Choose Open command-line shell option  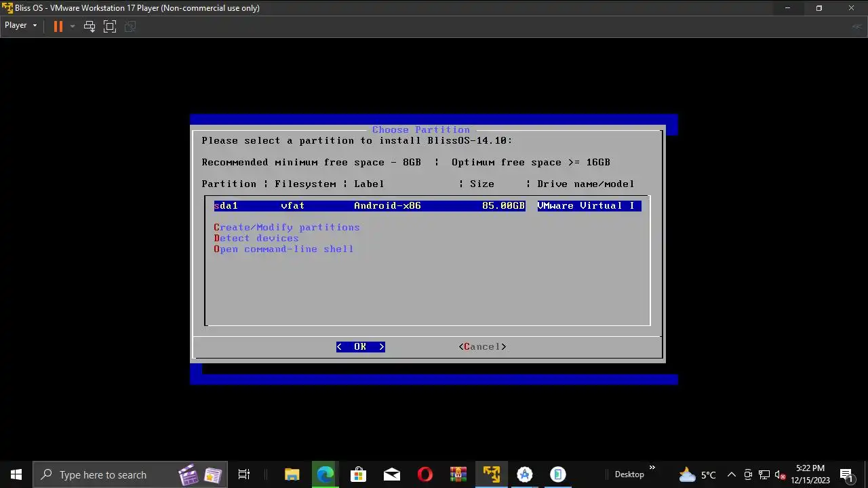coord(283,249)
